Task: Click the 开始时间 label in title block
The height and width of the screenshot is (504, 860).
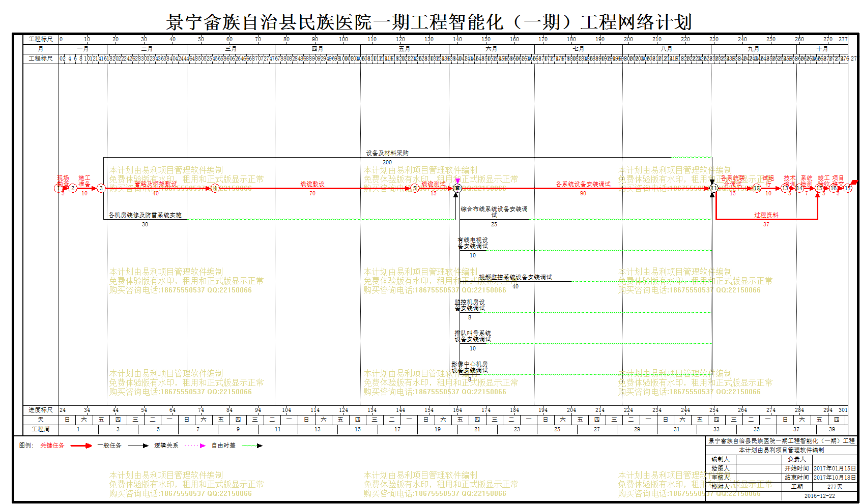Action: [x=797, y=468]
